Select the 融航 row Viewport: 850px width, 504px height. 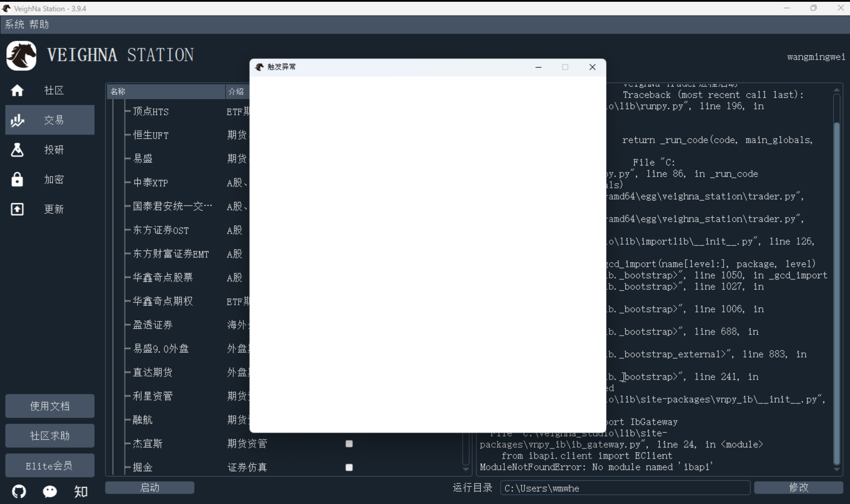pyautogui.click(x=143, y=420)
